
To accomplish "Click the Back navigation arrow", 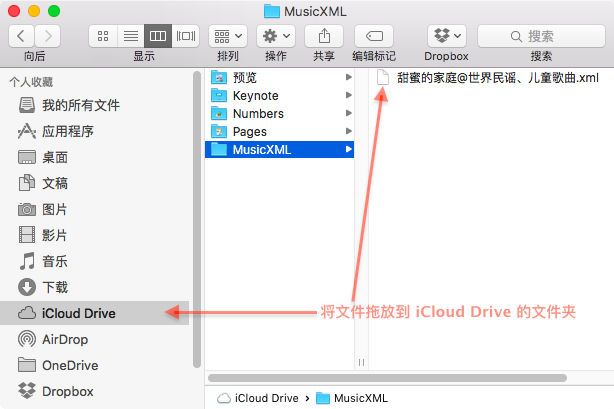I will [x=22, y=36].
